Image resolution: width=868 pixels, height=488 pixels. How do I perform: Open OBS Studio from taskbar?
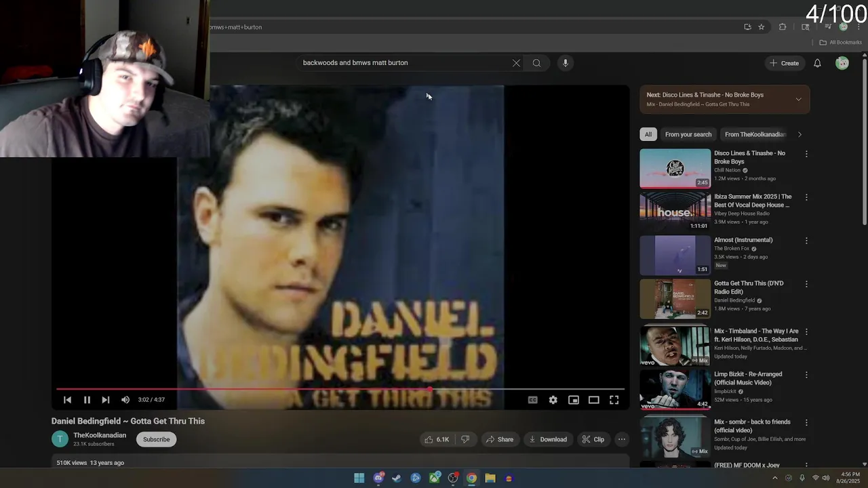(453, 478)
